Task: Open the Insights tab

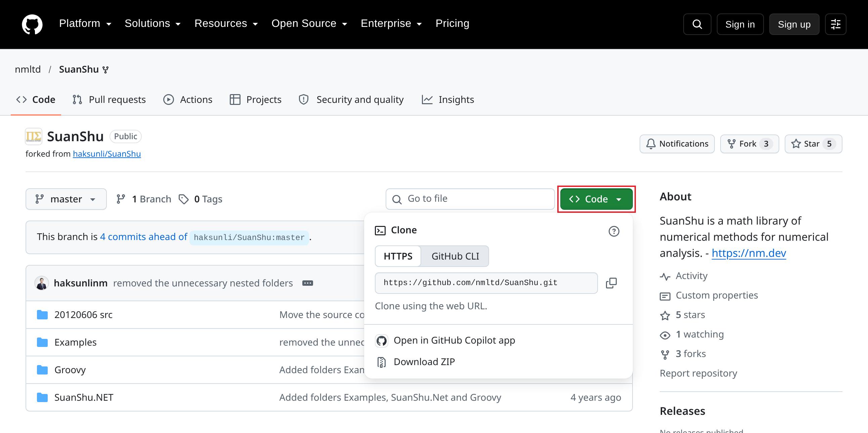Action: tap(448, 100)
